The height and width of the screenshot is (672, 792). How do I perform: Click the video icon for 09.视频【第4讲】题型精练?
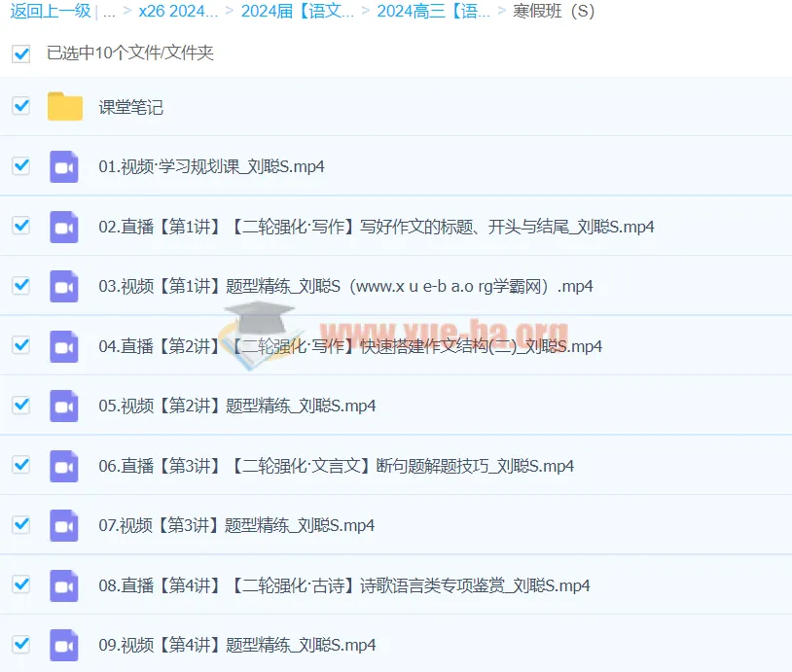pos(63,644)
